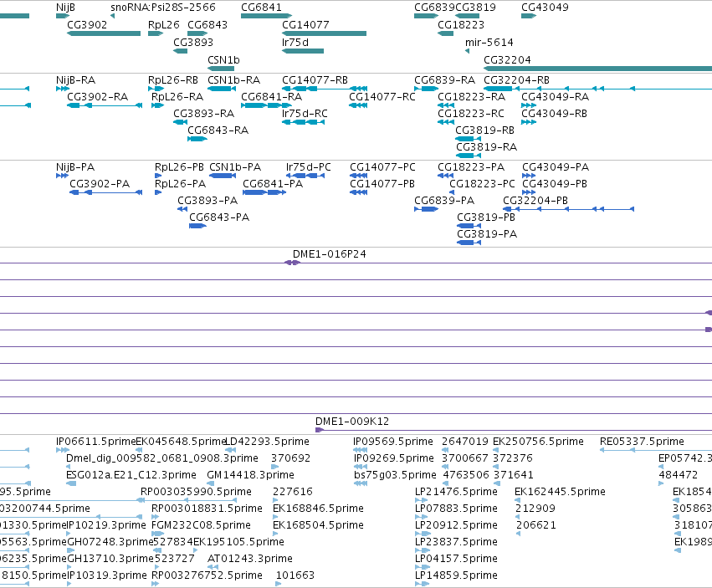Open the CG14077-PC CDS label
The width and height of the screenshot is (712, 588).
coord(382,167)
